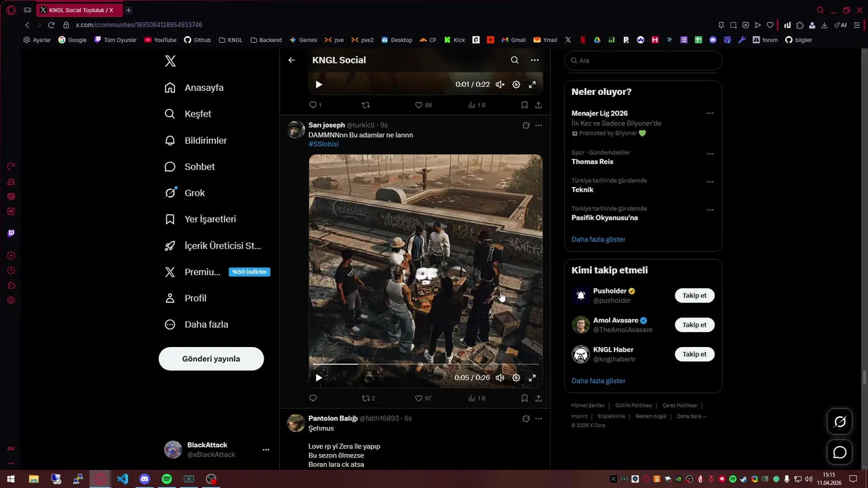Open the YouTube bookmark

coord(160,40)
